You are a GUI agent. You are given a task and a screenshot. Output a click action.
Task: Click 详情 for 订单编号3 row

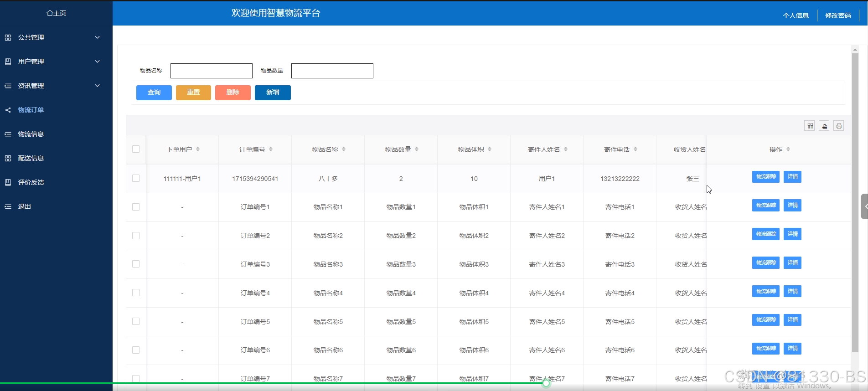click(x=792, y=263)
